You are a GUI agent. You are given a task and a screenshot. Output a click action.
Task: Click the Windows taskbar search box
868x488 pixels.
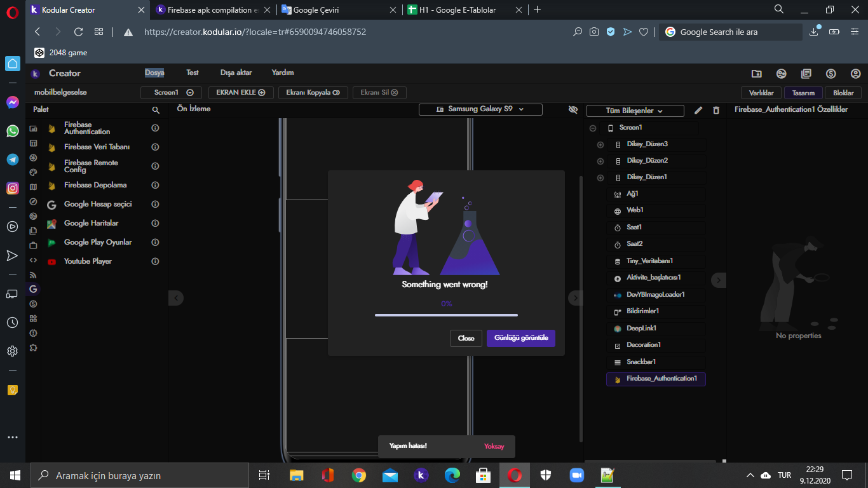140,475
